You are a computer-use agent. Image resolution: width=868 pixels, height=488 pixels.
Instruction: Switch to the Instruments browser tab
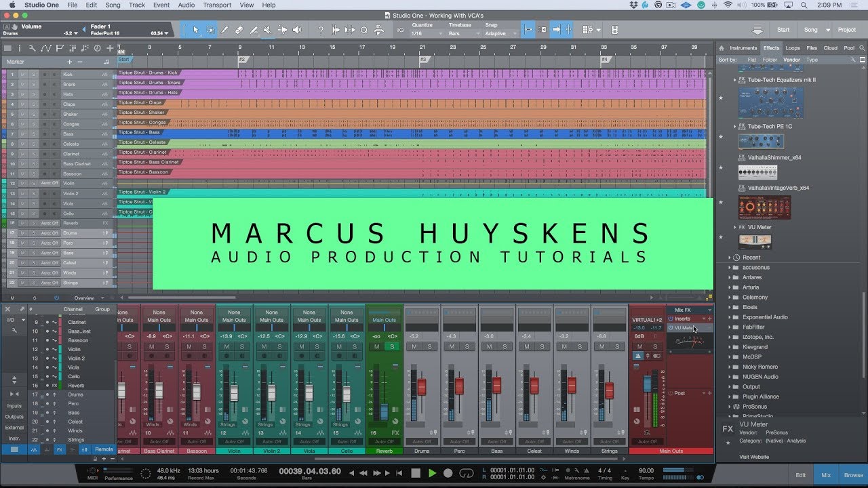(743, 48)
